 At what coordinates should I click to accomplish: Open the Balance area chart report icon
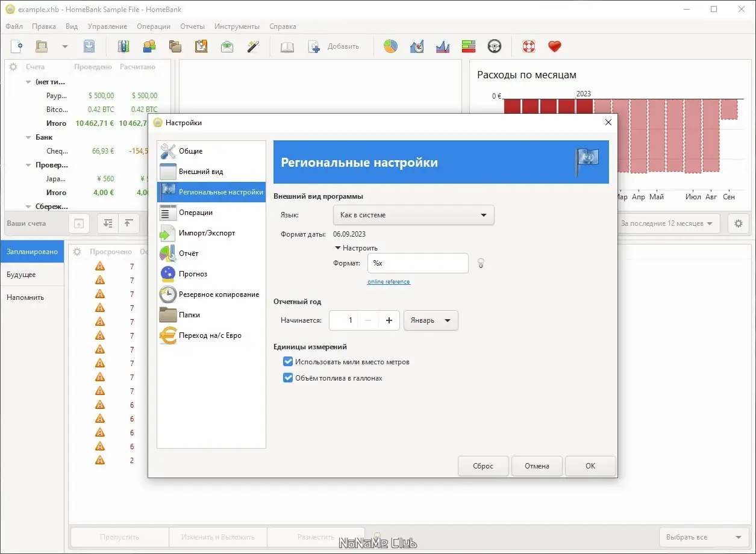point(443,46)
